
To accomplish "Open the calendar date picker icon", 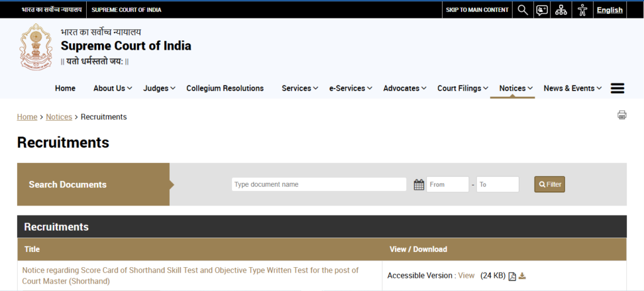I will tap(419, 184).
